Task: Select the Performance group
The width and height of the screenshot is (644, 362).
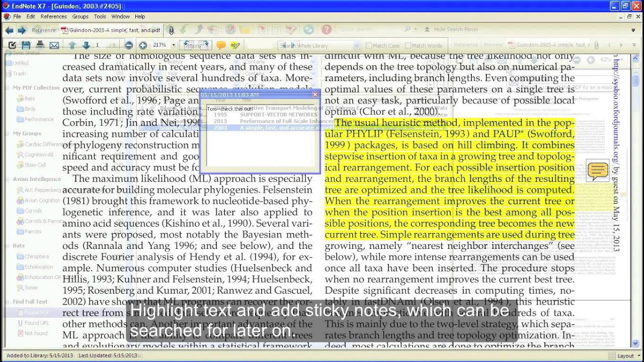Action: click(35, 120)
